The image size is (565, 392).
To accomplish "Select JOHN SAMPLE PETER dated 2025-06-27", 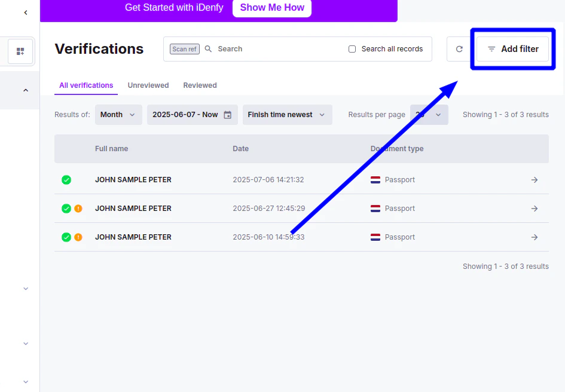I will [x=133, y=209].
